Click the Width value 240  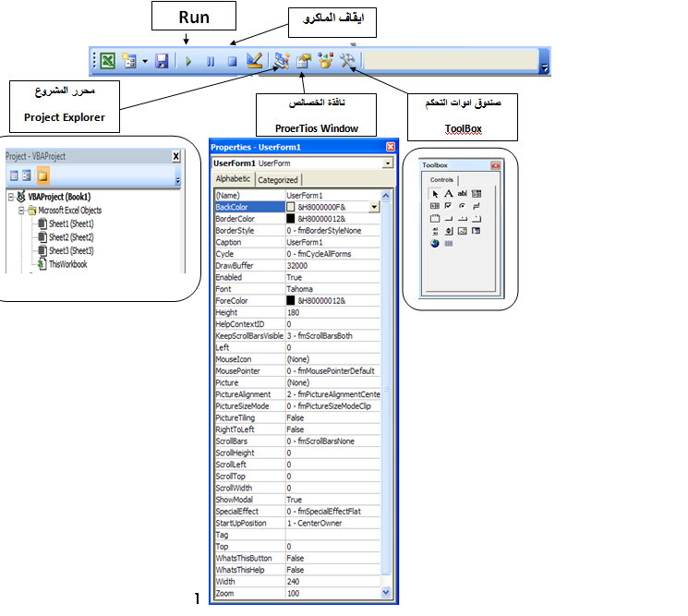[x=293, y=581]
